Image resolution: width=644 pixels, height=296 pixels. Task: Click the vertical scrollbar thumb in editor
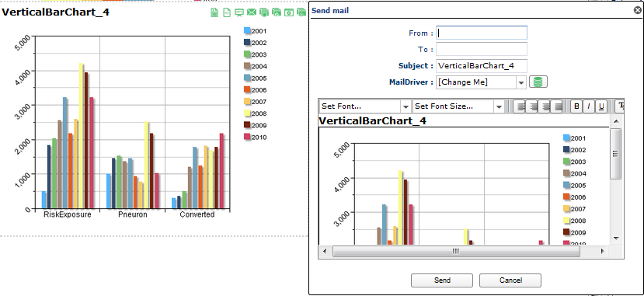[x=616, y=154]
